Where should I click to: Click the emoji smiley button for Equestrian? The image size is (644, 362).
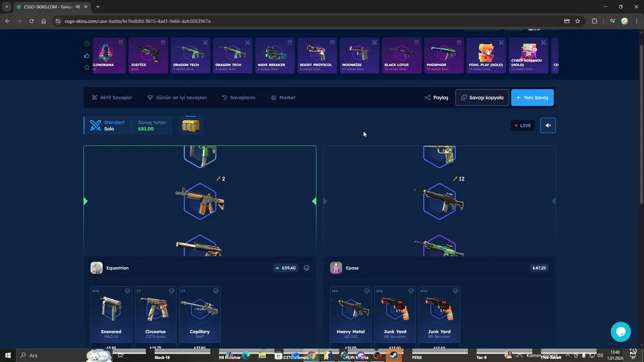tap(306, 268)
